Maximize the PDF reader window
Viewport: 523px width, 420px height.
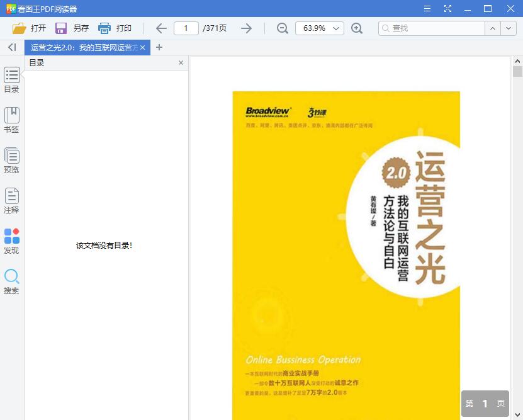point(488,9)
